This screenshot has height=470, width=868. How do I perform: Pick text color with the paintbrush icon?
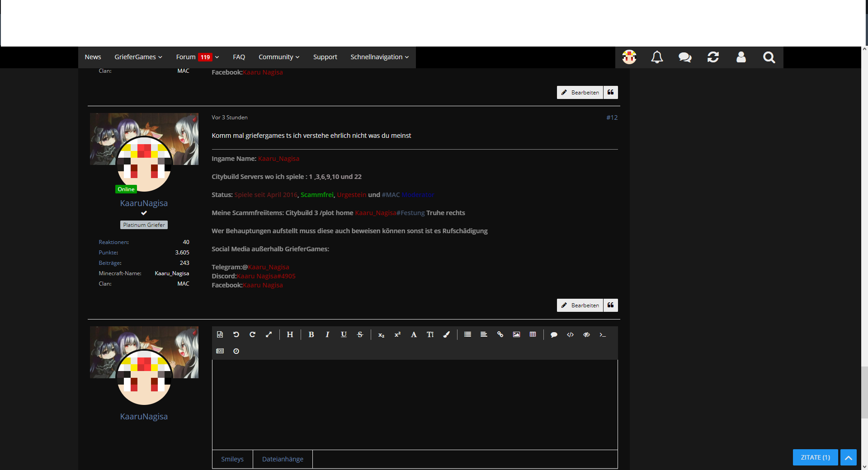click(446, 334)
